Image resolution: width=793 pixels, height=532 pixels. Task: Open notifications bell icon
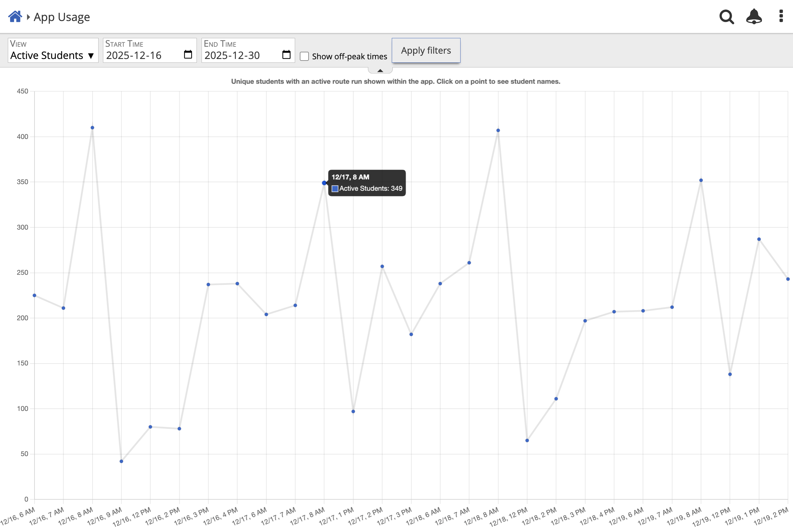tap(754, 16)
